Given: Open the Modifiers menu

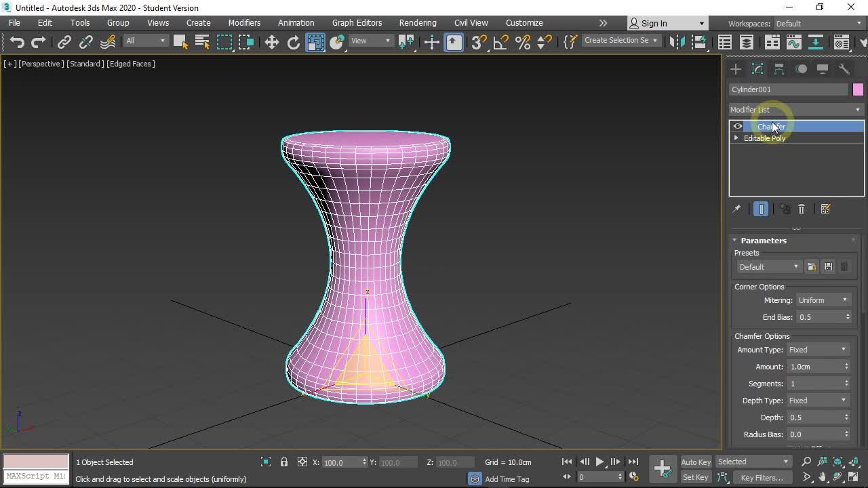Looking at the screenshot, I should tap(244, 23).
